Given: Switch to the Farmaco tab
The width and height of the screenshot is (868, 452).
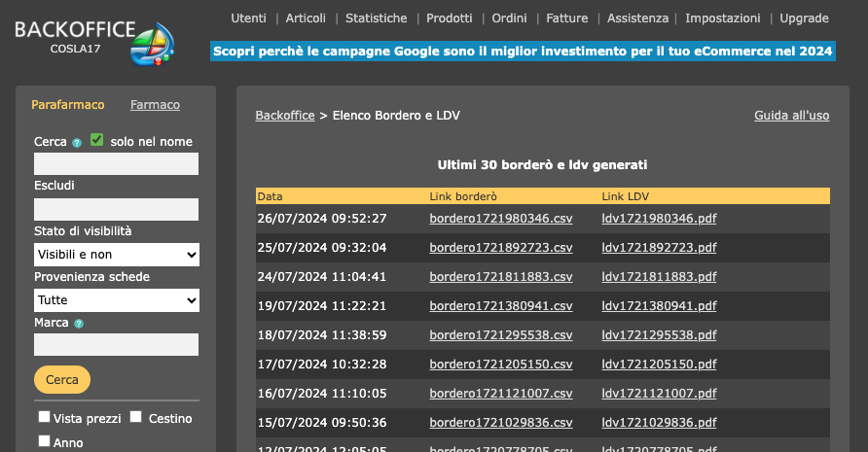Looking at the screenshot, I should (x=155, y=105).
